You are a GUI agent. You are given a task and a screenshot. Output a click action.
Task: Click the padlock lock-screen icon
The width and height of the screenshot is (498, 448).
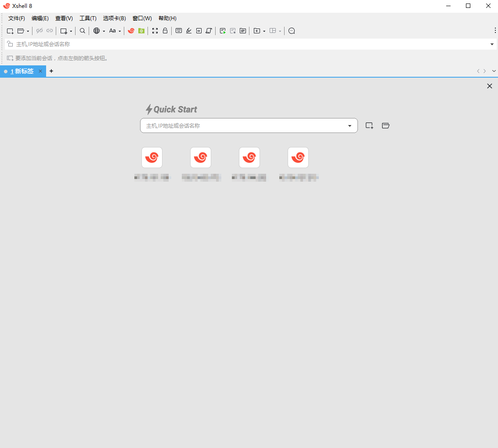[165, 31]
